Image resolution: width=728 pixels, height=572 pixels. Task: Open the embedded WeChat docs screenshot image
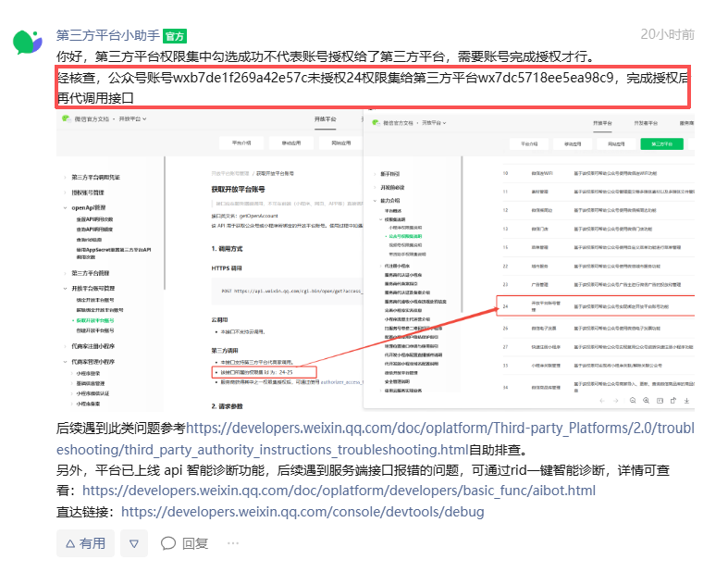pyautogui.click(x=376, y=261)
